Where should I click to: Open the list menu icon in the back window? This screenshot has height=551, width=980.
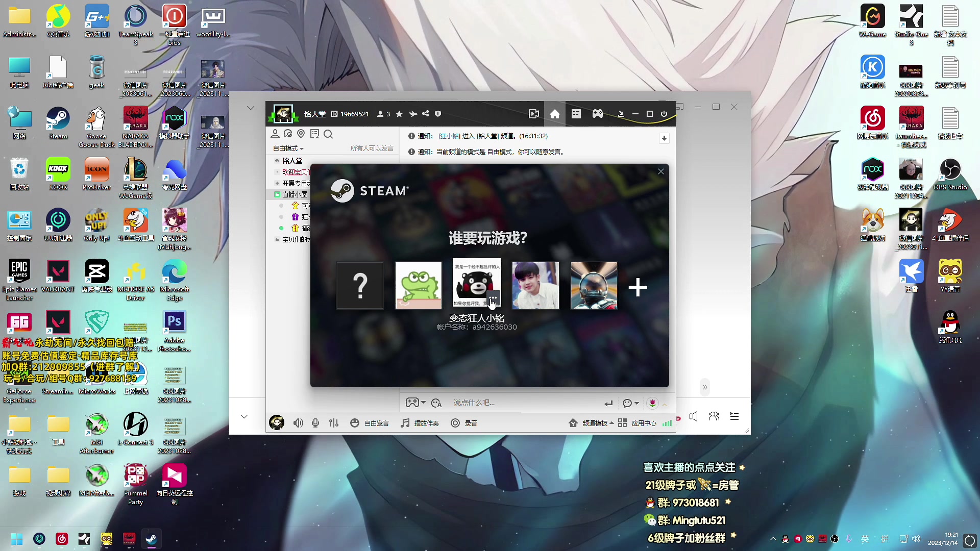(734, 416)
